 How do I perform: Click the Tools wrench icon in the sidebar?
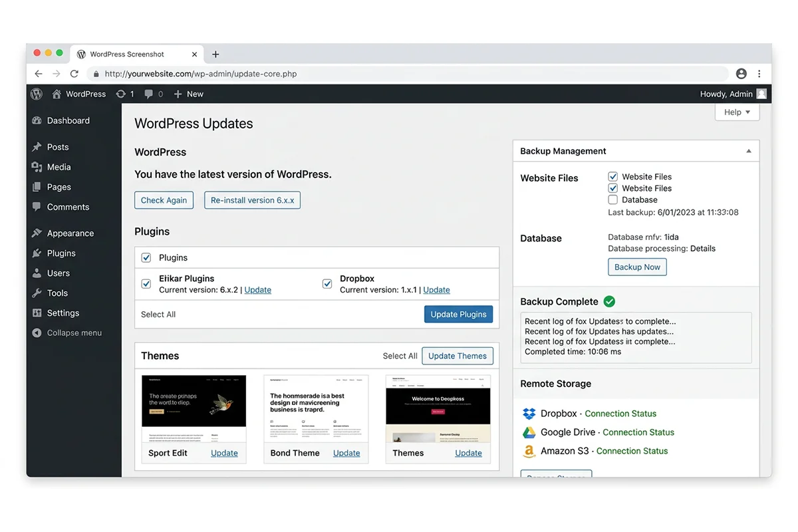(37, 293)
